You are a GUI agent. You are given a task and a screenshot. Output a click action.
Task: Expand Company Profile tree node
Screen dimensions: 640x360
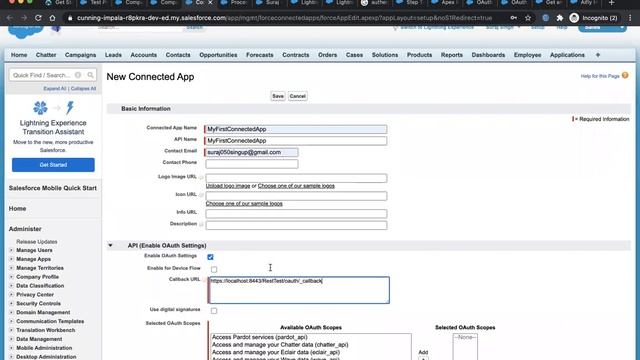point(11,277)
